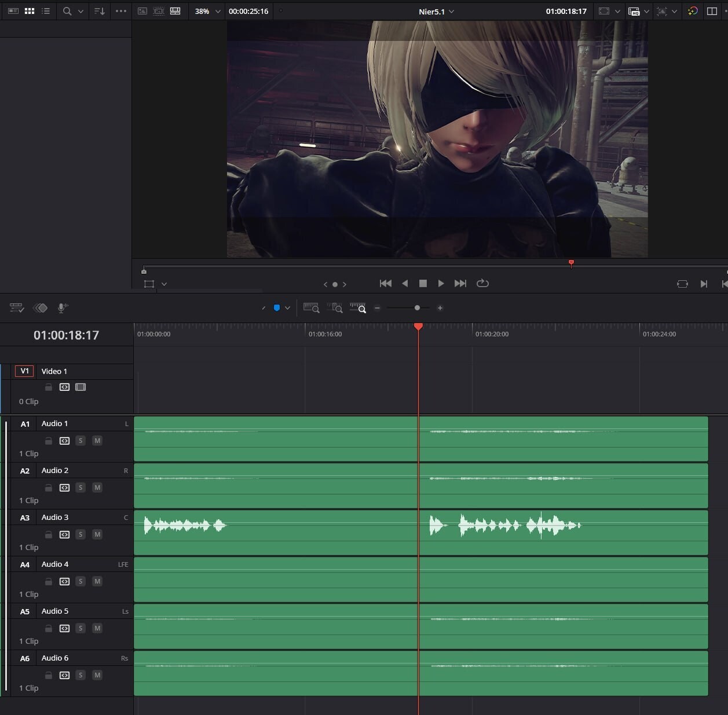This screenshot has width=728, height=715.
Task: Click the viewer transform overlay icon
Action: click(x=149, y=284)
